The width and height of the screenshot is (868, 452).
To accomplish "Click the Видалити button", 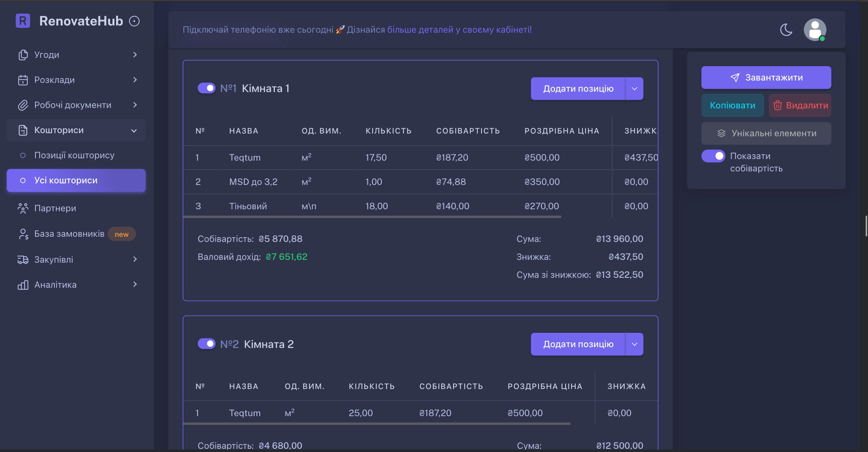I will tap(800, 105).
